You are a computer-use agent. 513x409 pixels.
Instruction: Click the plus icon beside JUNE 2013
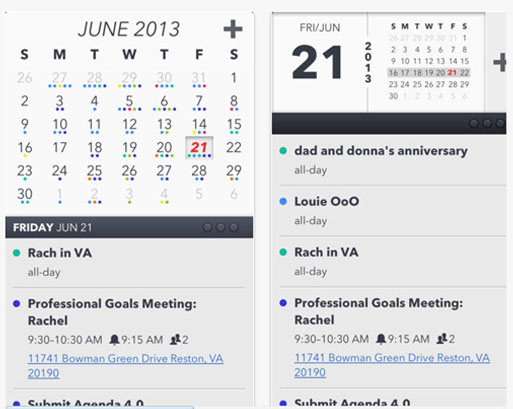click(x=233, y=29)
